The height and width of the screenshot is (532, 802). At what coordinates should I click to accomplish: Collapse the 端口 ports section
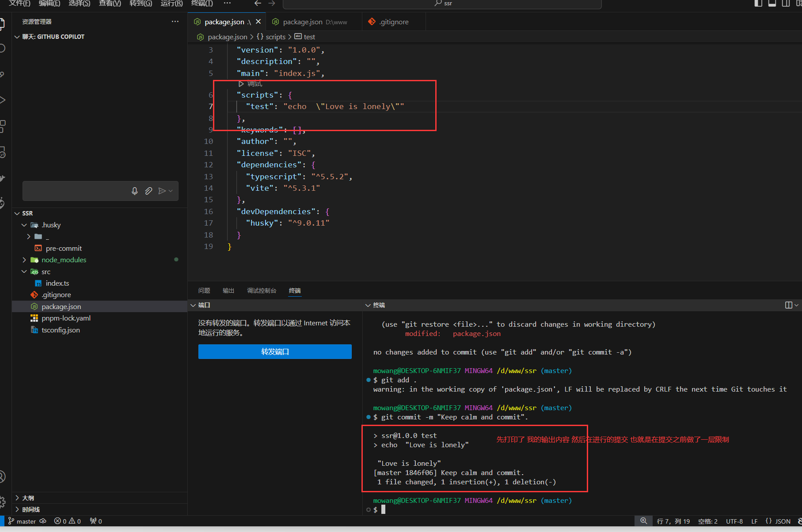pos(193,306)
